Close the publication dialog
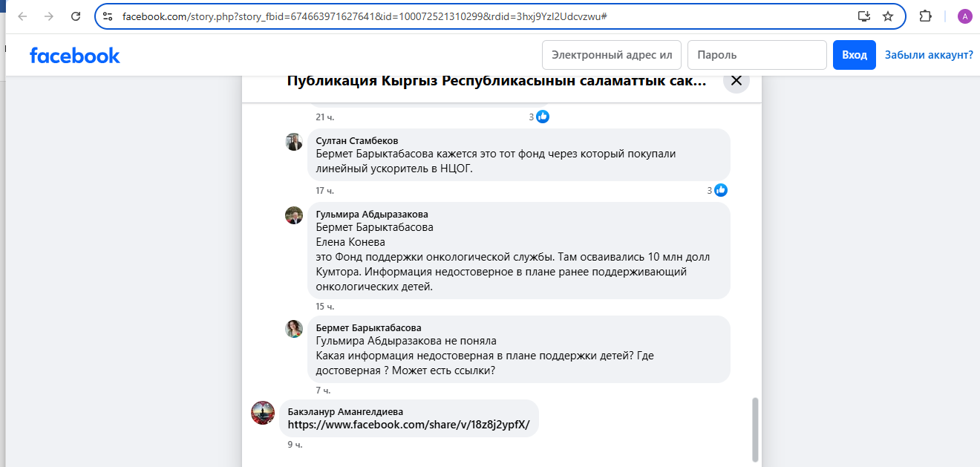Viewport: 980px width, 467px height. point(736,81)
